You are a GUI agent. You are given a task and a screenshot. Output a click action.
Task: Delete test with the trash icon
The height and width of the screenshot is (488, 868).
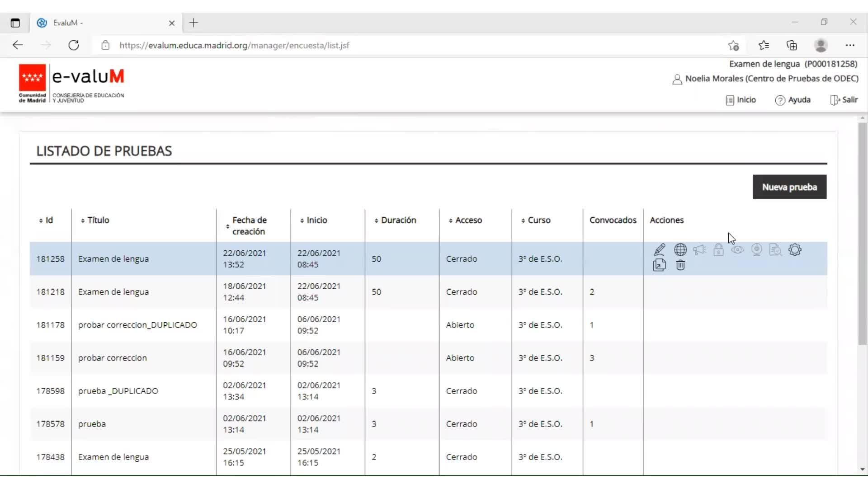(x=680, y=265)
